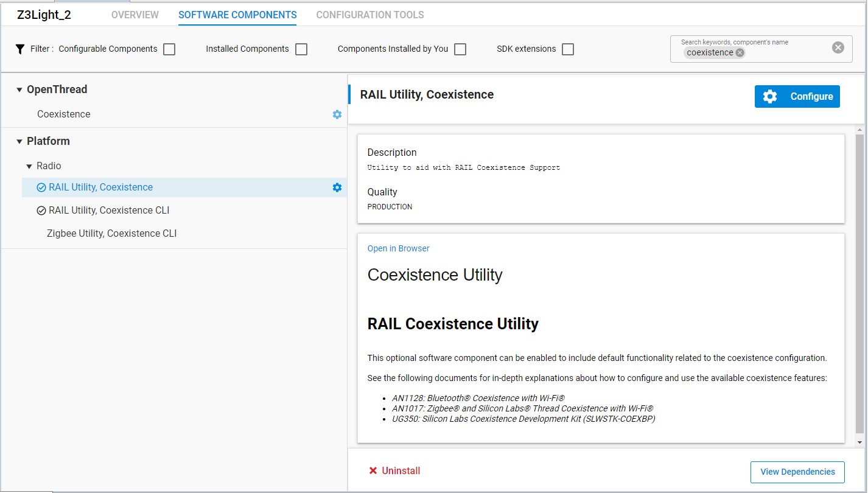Check Components Installed by You filter
Image resolution: width=868 pixels, height=493 pixels.
click(x=460, y=49)
